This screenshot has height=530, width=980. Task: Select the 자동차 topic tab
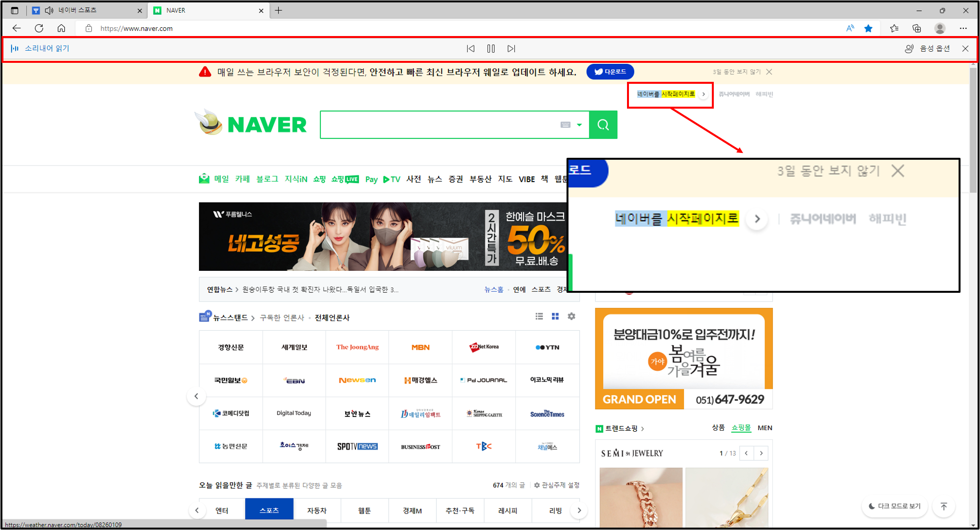coord(316,510)
